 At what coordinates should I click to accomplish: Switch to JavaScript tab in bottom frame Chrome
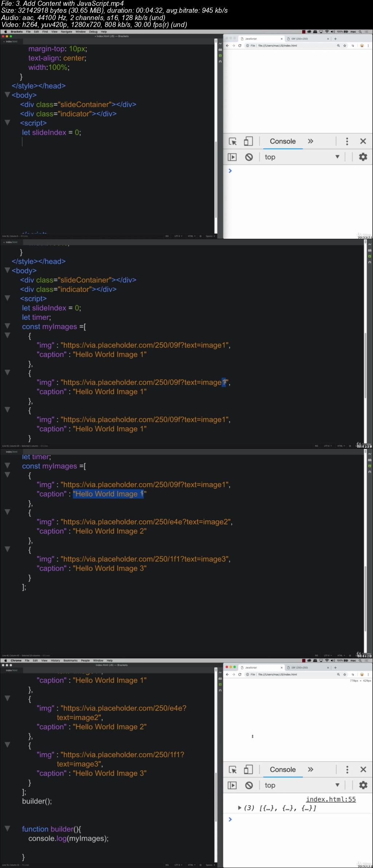[261, 667]
